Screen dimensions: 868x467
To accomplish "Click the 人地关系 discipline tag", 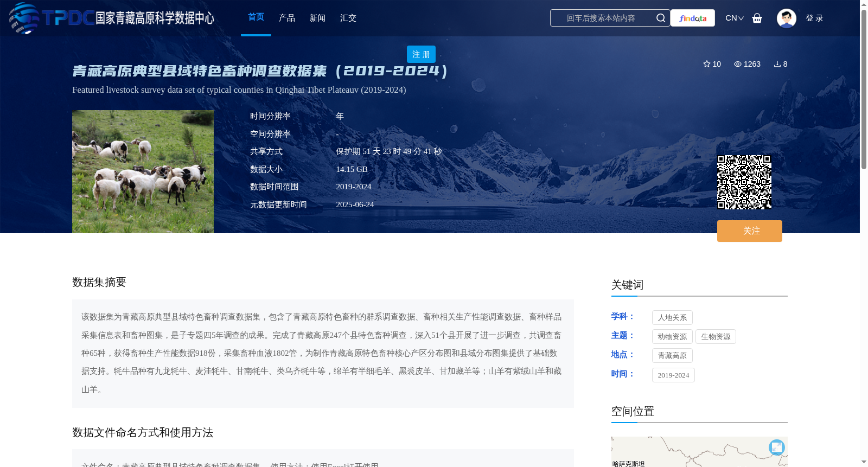I will [x=672, y=317].
